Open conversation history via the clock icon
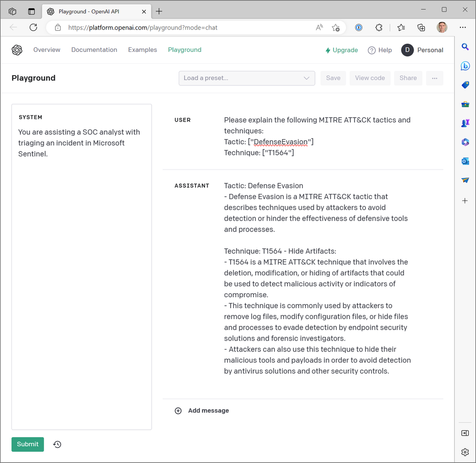Image resolution: width=476 pixels, height=463 pixels. [57, 444]
